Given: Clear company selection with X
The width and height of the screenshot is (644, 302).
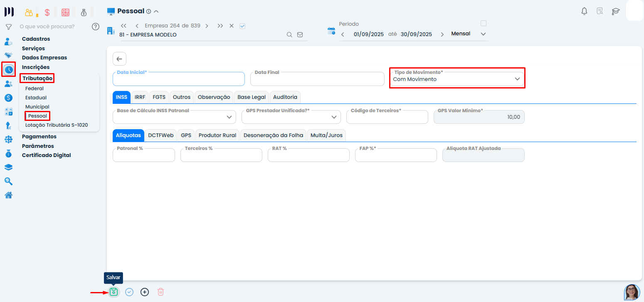Looking at the screenshot, I should (x=232, y=26).
